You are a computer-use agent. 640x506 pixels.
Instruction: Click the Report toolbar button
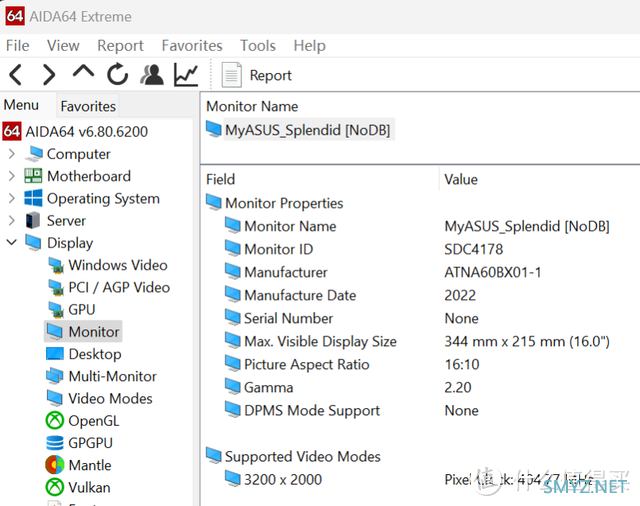tap(257, 75)
